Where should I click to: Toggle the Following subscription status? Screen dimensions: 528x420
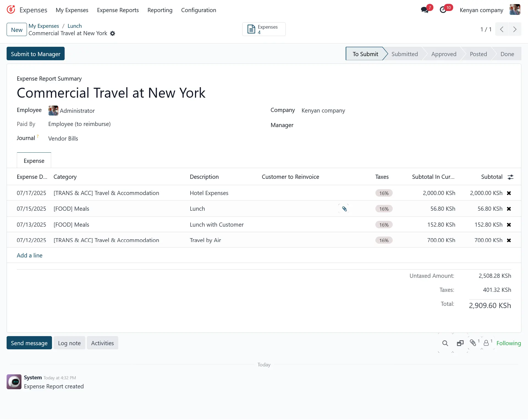[x=508, y=343]
